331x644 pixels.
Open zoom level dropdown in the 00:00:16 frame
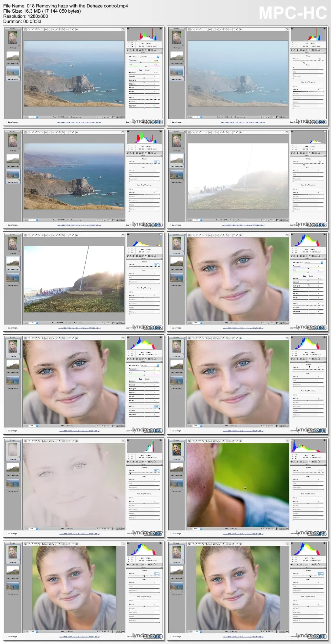34,117
